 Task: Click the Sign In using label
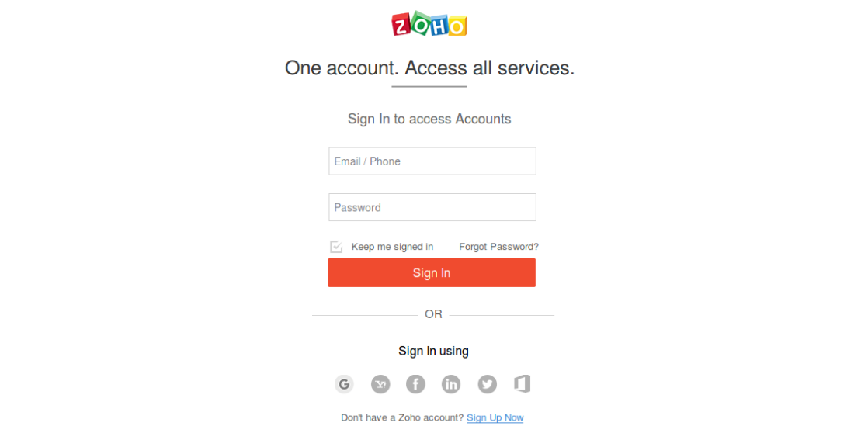point(433,351)
